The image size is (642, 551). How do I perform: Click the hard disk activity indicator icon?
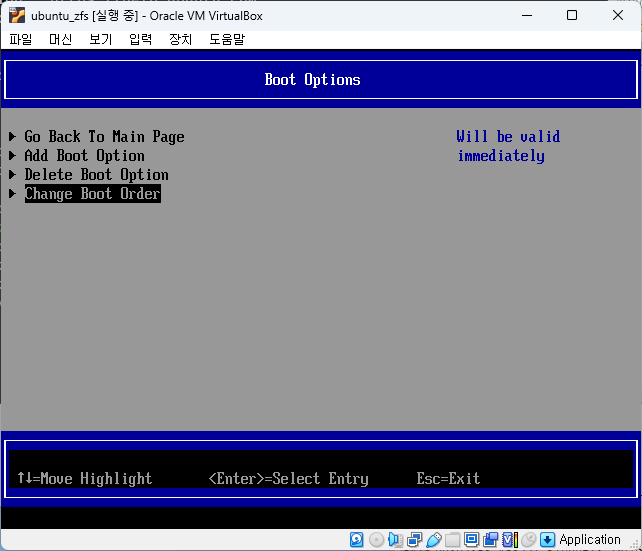pos(357,540)
